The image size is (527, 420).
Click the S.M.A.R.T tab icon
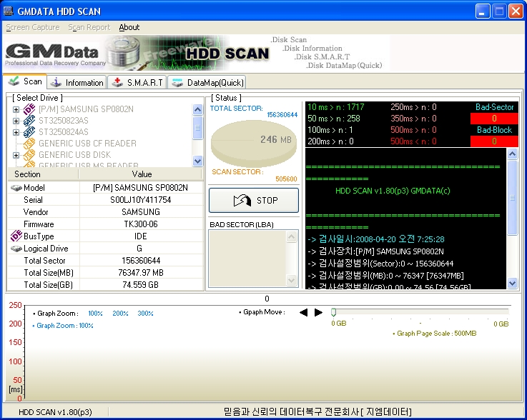click(x=117, y=82)
